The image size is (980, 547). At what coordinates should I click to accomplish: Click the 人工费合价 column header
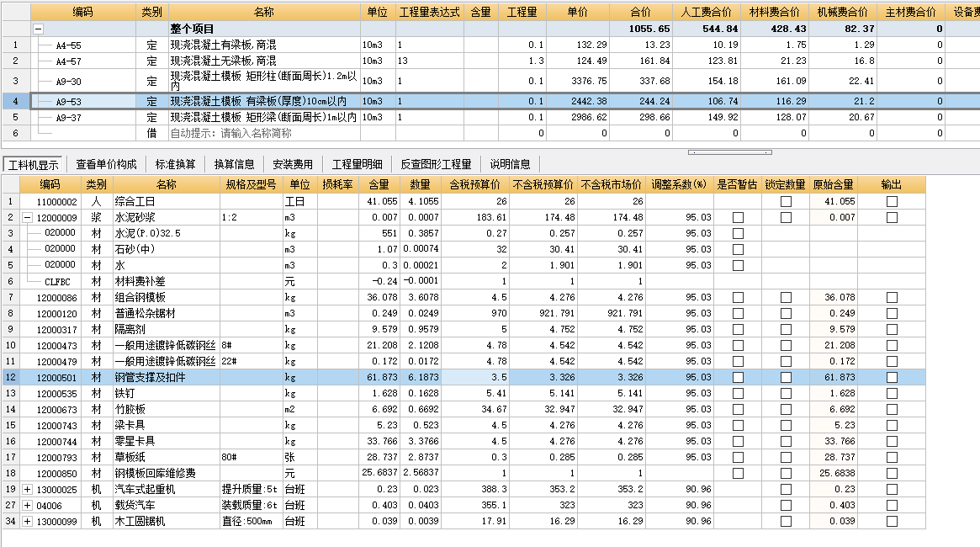(x=707, y=12)
